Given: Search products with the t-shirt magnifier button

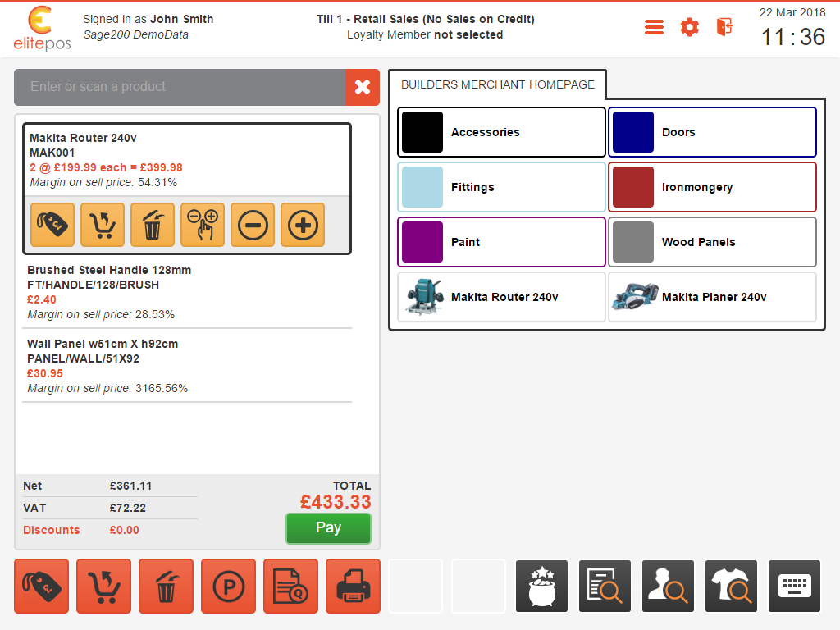Looking at the screenshot, I should 731,586.
